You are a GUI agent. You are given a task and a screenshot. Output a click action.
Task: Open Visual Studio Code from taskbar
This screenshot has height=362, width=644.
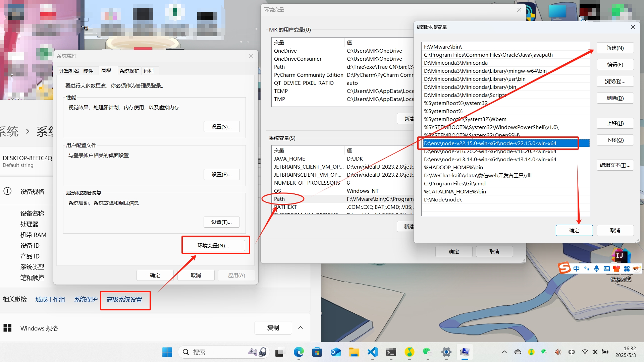[373, 352]
